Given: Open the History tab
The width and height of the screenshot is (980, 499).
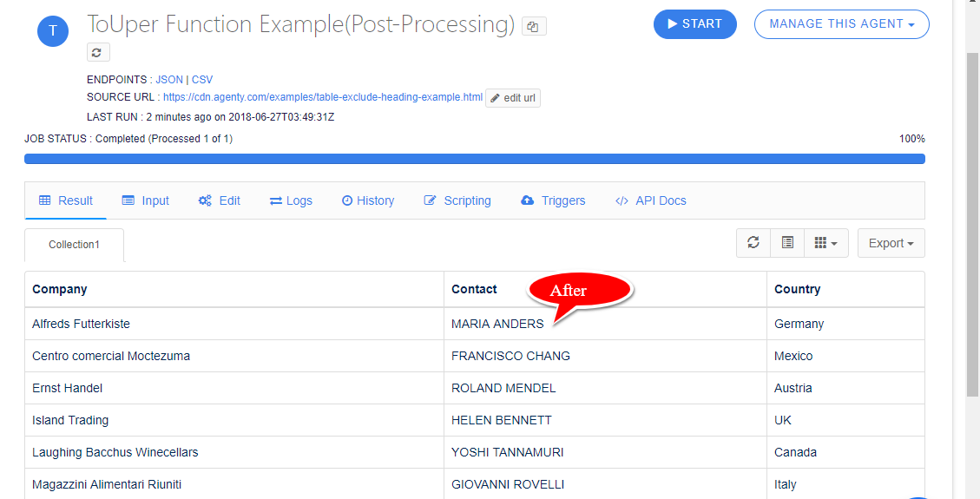Looking at the screenshot, I should pyautogui.click(x=368, y=200).
